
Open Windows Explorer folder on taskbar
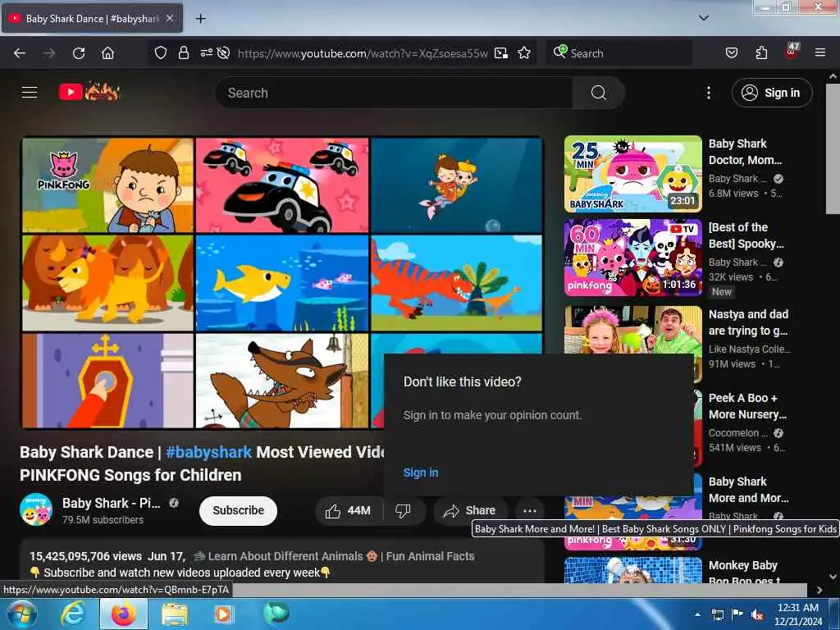175,614
